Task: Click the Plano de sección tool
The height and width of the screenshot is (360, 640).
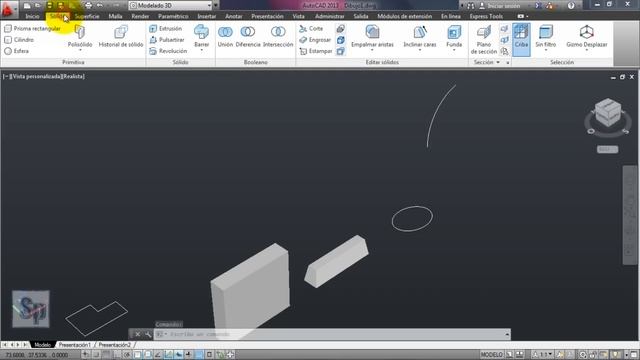Action: 484,39
